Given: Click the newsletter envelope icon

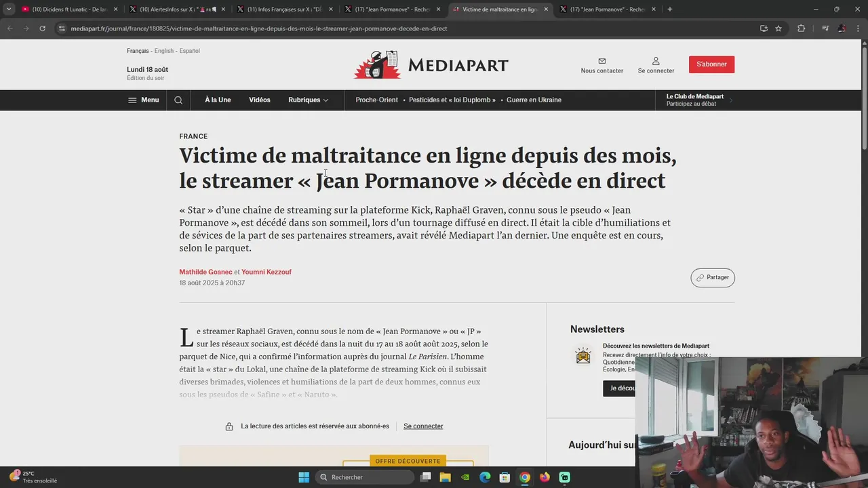Looking at the screenshot, I should click(583, 355).
